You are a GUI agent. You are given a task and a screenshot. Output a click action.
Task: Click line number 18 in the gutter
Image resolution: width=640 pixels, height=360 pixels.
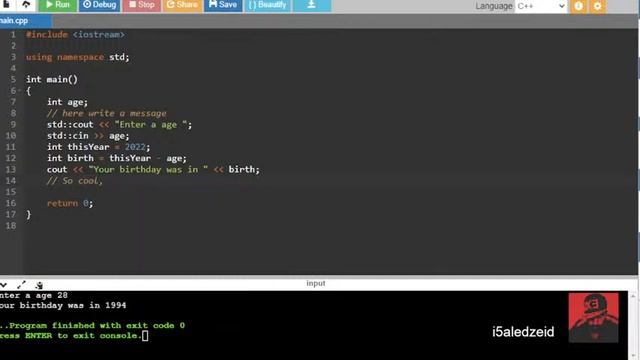pyautogui.click(x=11, y=226)
